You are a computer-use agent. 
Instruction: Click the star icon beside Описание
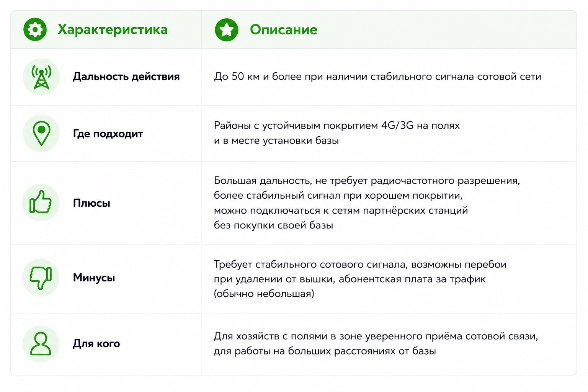point(226,29)
